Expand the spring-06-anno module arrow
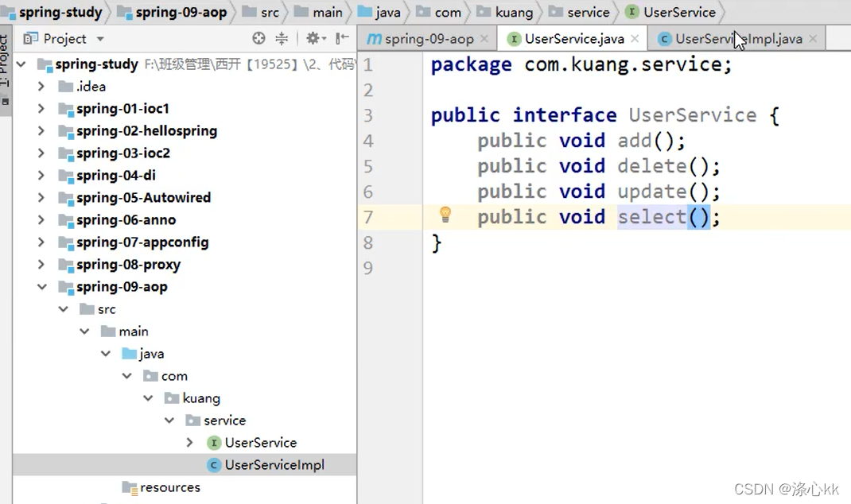 click(x=41, y=219)
